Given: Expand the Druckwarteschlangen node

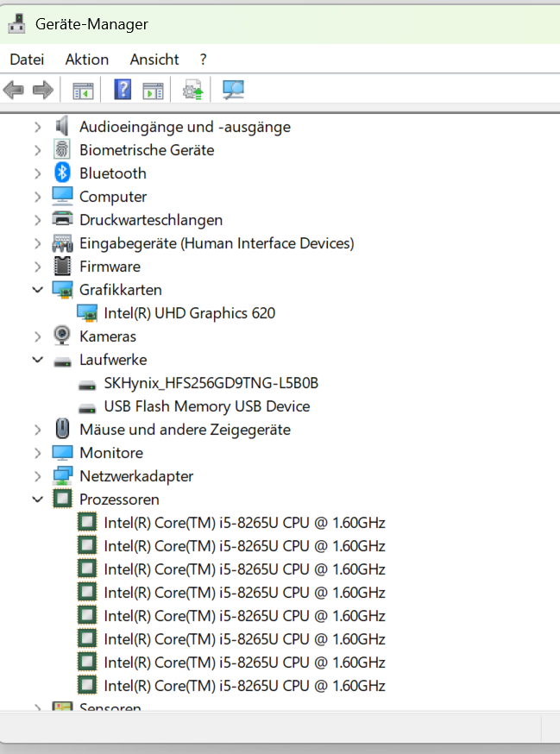Looking at the screenshot, I should (x=37, y=220).
